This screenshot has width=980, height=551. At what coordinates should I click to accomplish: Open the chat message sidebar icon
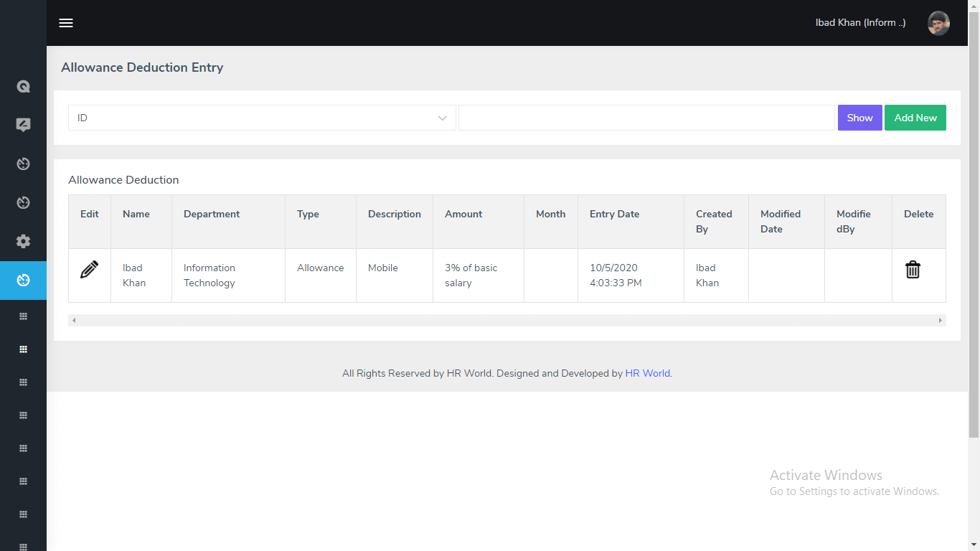23,125
